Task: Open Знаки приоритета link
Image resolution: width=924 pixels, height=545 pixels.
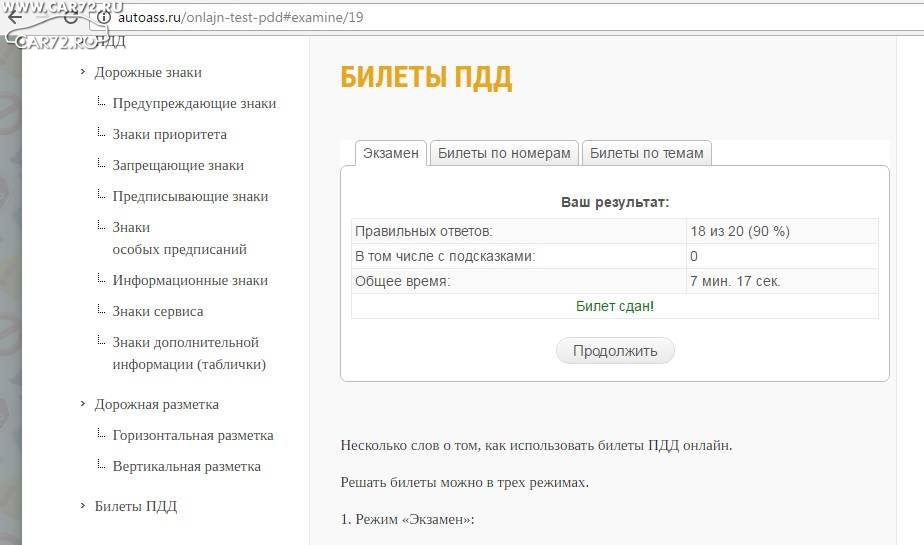Action: click(x=170, y=134)
